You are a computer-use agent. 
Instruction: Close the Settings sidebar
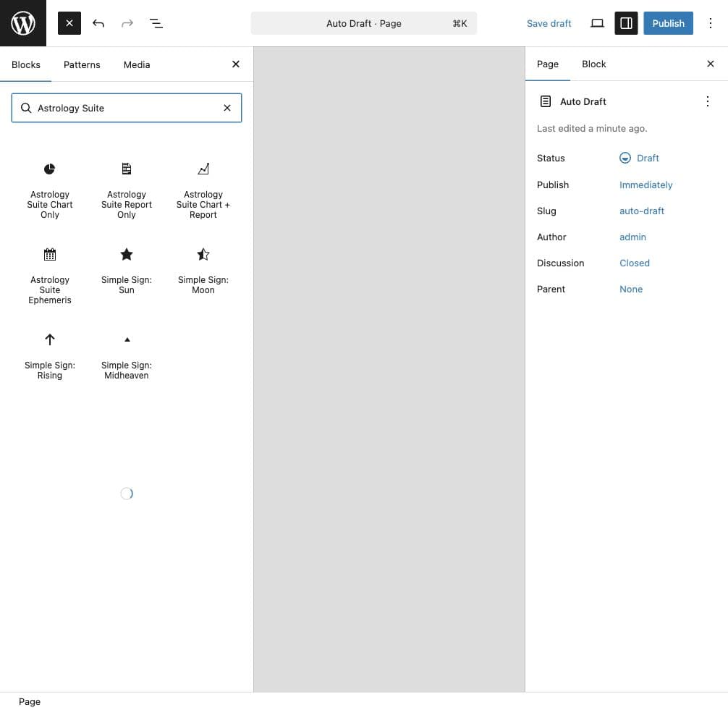[710, 64]
